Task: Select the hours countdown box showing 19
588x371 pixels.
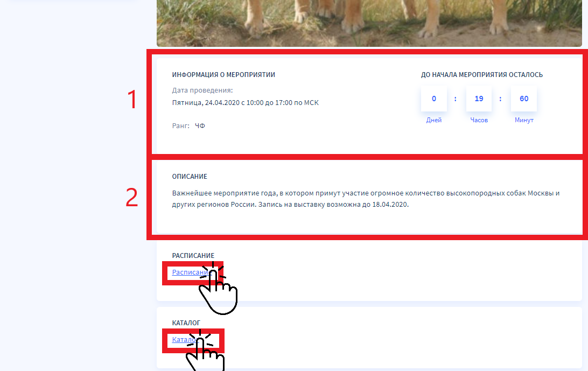Action: coord(479,99)
